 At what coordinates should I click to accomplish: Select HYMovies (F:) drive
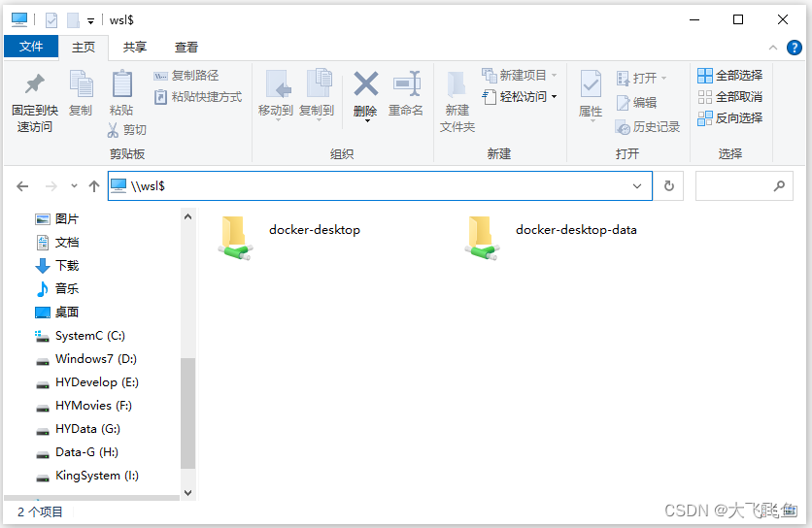(84, 406)
